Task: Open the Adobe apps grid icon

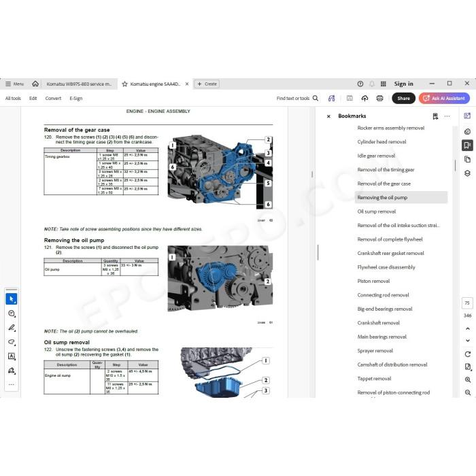Action: click(384, 84)
